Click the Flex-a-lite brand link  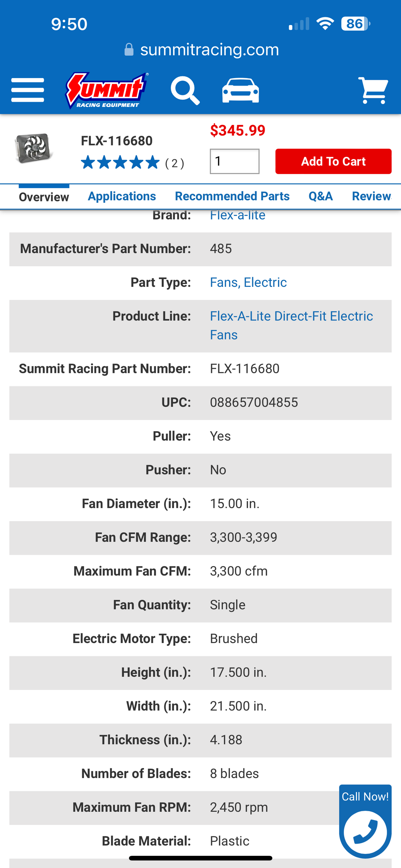[x=238, y=216]
